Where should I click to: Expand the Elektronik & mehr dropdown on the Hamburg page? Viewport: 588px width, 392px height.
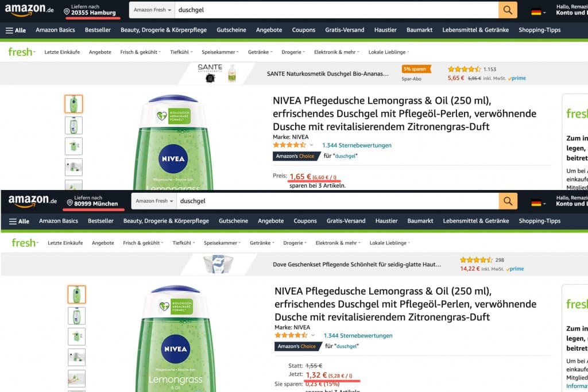click(336, 52)
